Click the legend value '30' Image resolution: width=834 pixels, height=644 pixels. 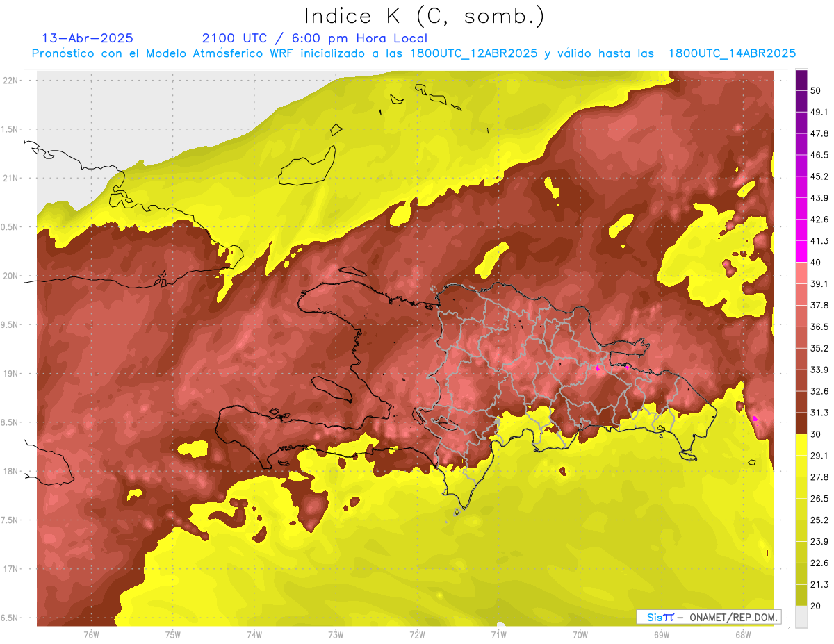pyautogui.click(x=816, y=434)
